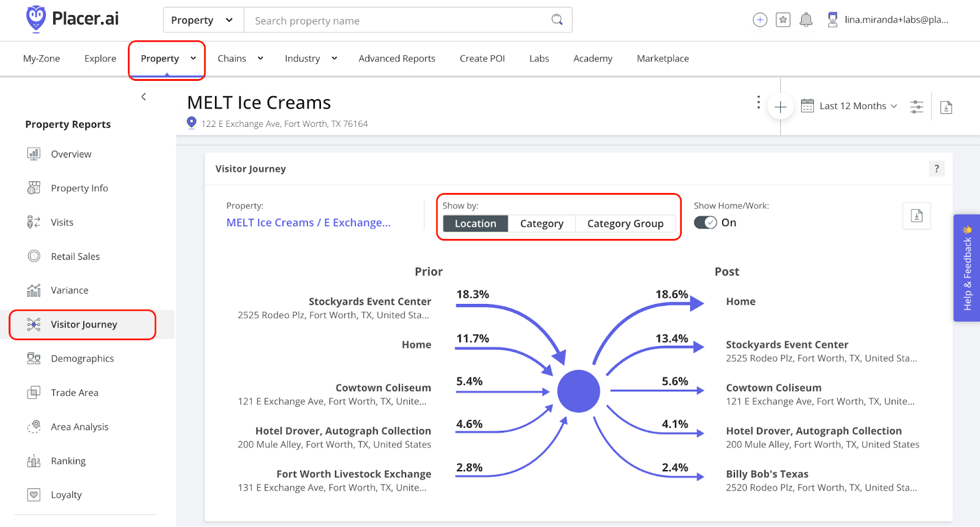Click the Visits sidebar icon
Viewport: 980px width, 527px height.
[x=34, y=222]
